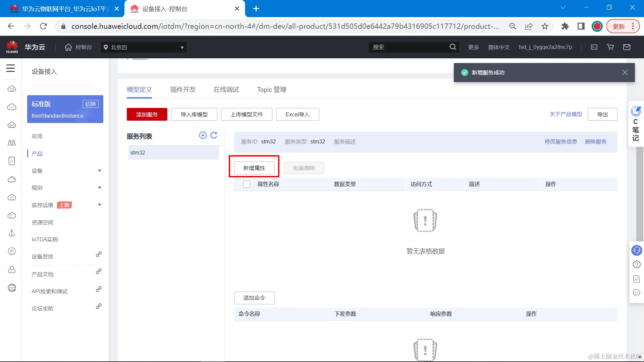644x362 pixels.
Task: Open the globe icon in the left rail
Action: click(12, 288)
